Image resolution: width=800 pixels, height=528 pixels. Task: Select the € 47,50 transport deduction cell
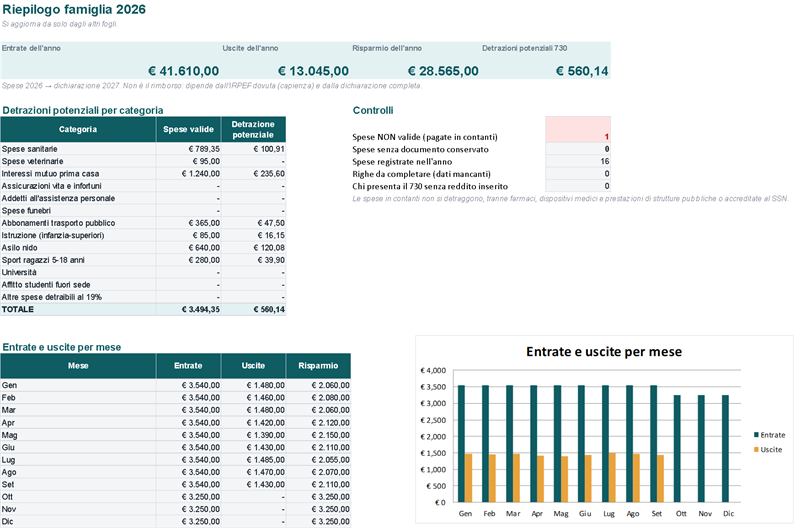(253, 223)
